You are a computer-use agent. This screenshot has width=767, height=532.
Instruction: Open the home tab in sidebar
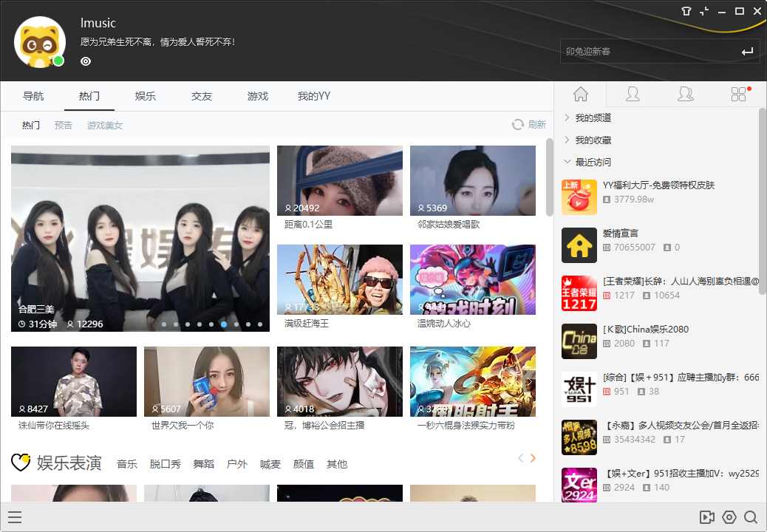(x=581, y=94)
